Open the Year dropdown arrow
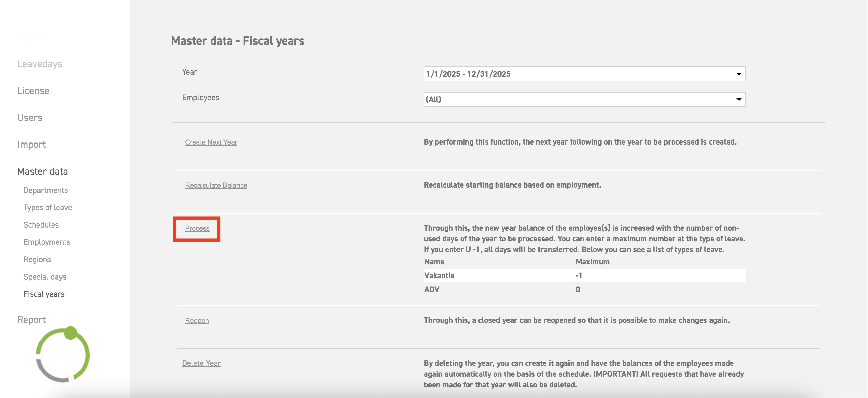This screenshot has width=868, height=398. (739, 74)
